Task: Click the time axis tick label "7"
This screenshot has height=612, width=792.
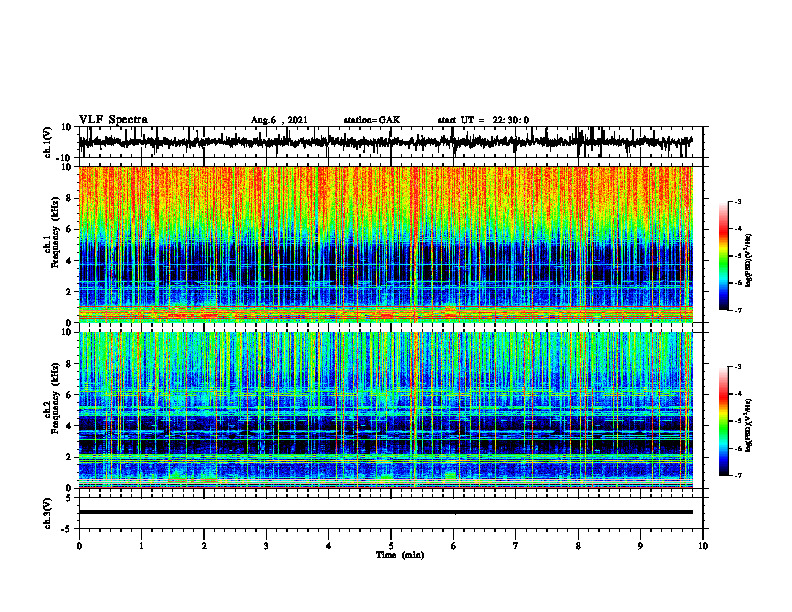Action: 516,546
